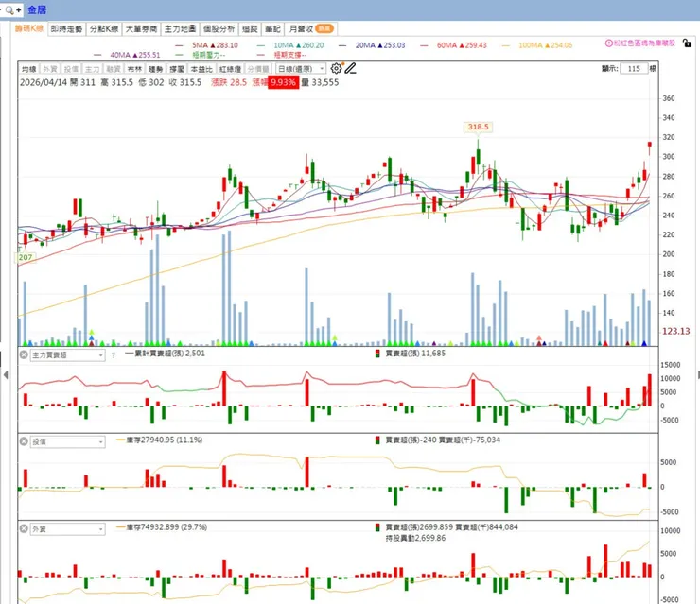Switch to 個股分析 tab

[219, 29]
